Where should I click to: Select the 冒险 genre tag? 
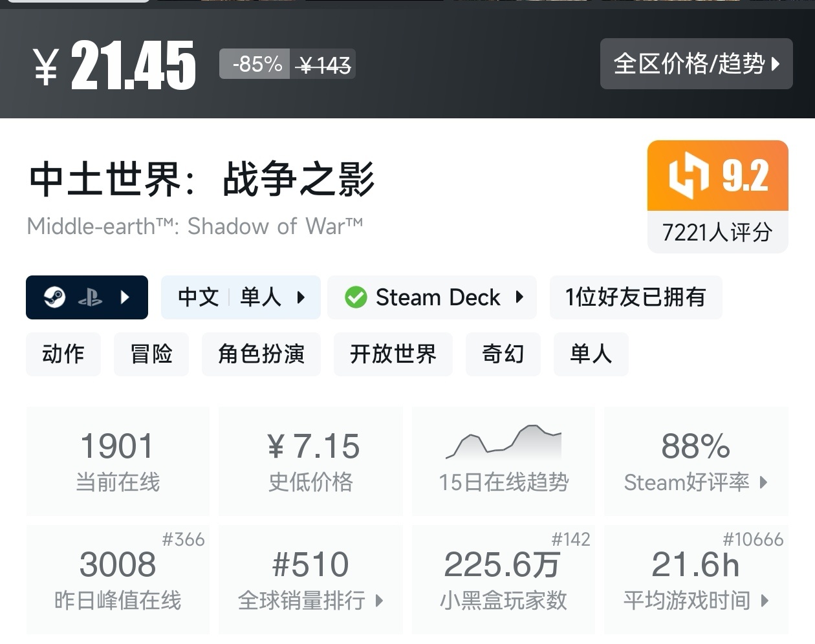[x=151, y=354]
